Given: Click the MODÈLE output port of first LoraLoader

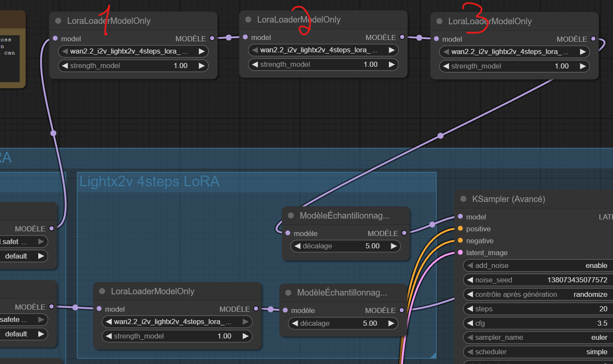Looking at the screenshot, I should (x=212, y=38).
